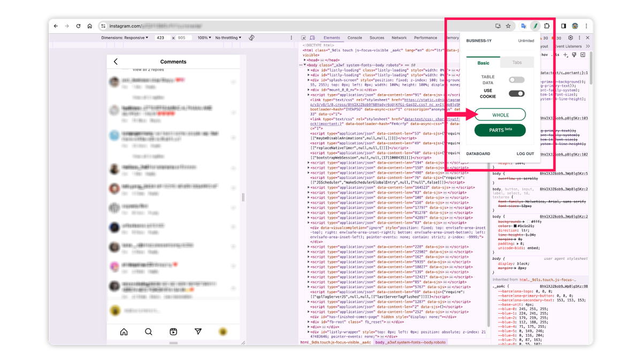This screenshot has height=364, width=642.
Task: Go back with the browser back arrow
Action: point(56,26)
